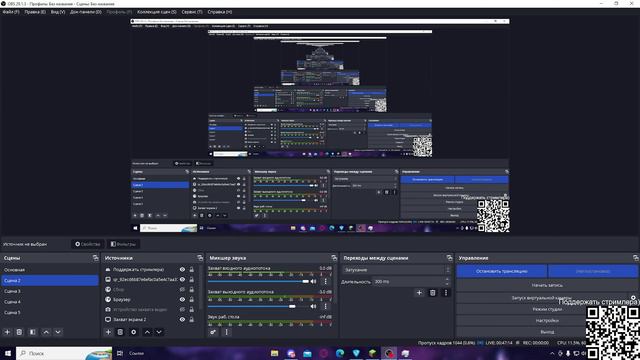This screenshot has height=360, width=640.
Task: Move the scene up with the arrow icon
Action: click(x=46, y=332)
